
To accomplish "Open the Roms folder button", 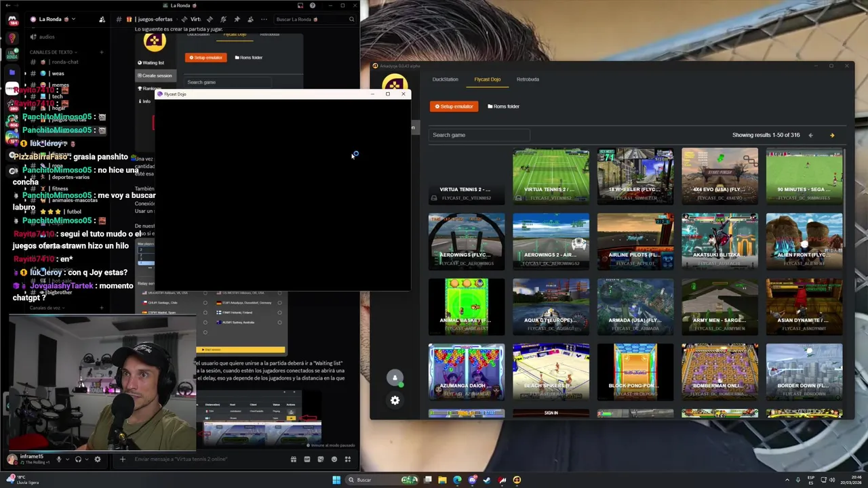I will pos(503,106).
